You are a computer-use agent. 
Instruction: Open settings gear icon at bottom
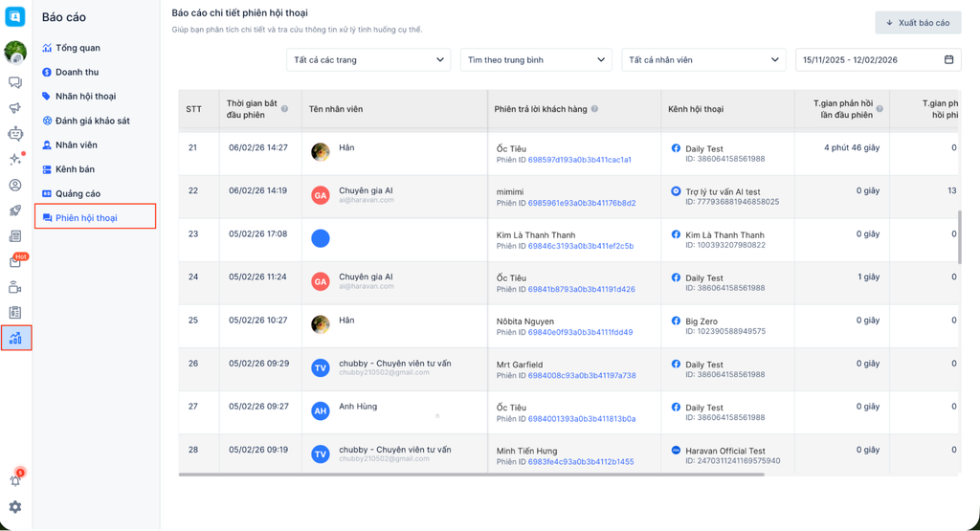(x=15, y=507)
